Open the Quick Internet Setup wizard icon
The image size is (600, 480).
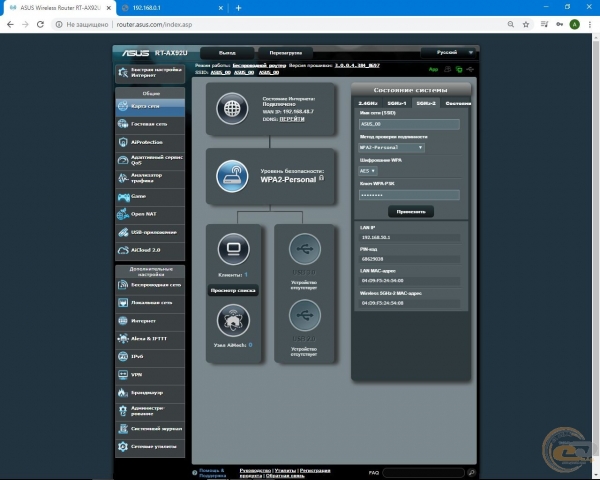pyautogui.click(x=123, y=72)
